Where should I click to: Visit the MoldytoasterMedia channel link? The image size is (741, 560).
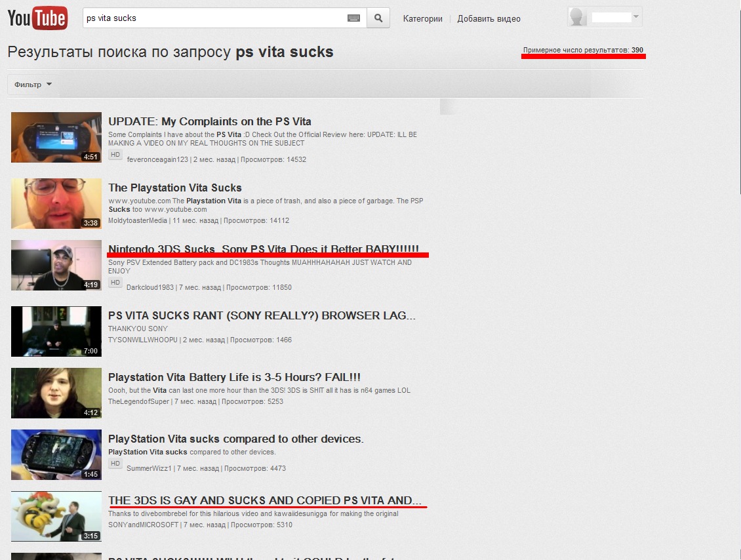pyautogui.click(x=138, y=220)
